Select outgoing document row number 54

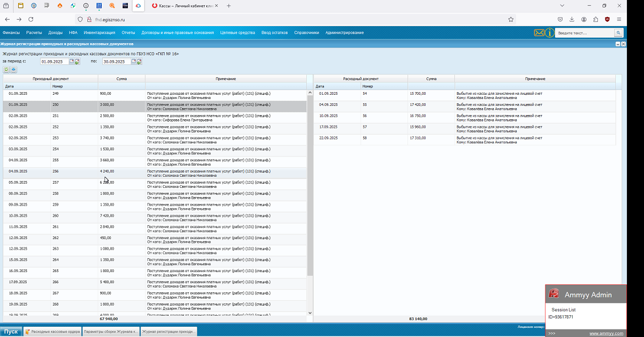pos(464,95)
